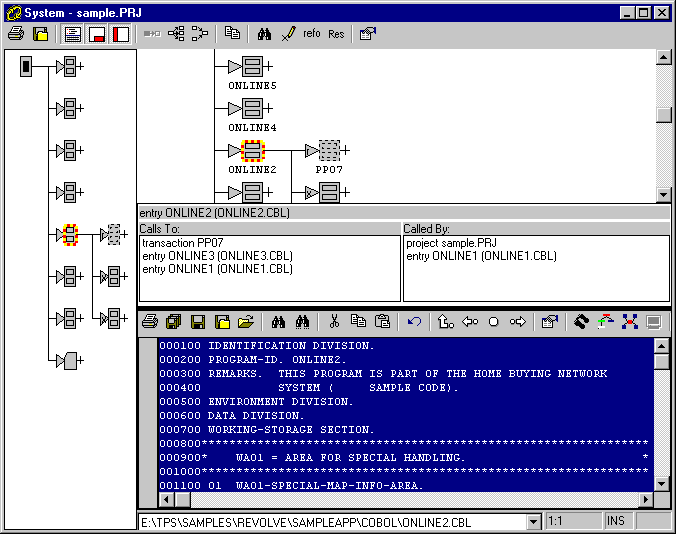Select the ONLINE4 node in the diagram

click(252, 109)
